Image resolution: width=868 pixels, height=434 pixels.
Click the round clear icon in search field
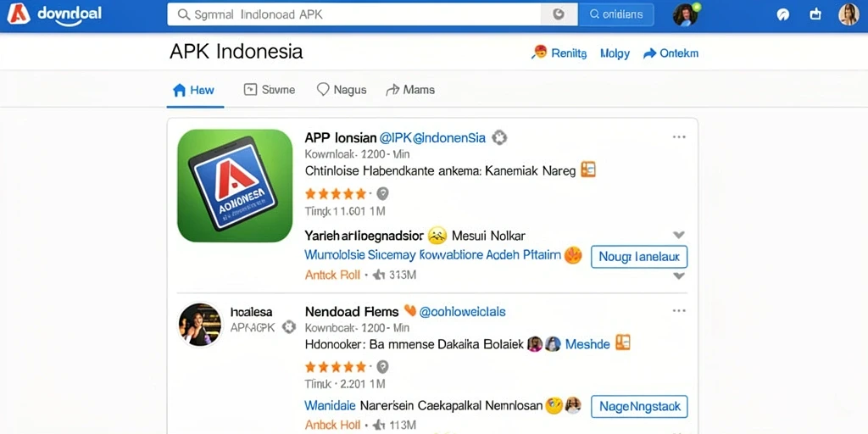559,14
